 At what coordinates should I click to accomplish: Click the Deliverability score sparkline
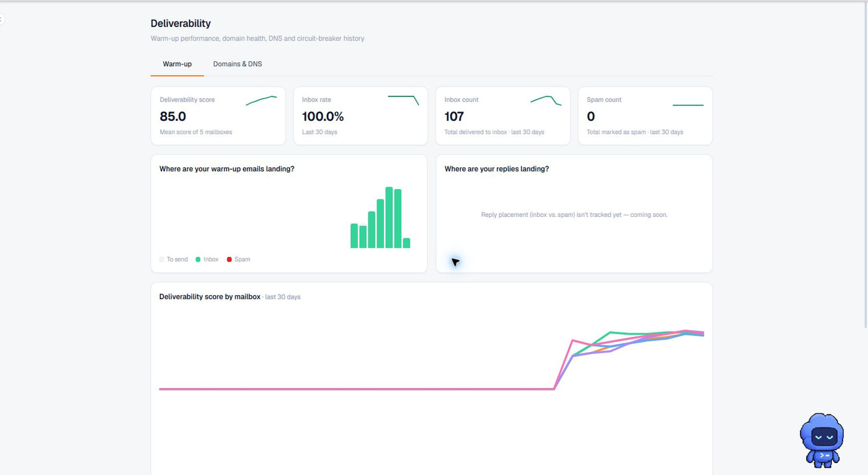click(261, 101)
